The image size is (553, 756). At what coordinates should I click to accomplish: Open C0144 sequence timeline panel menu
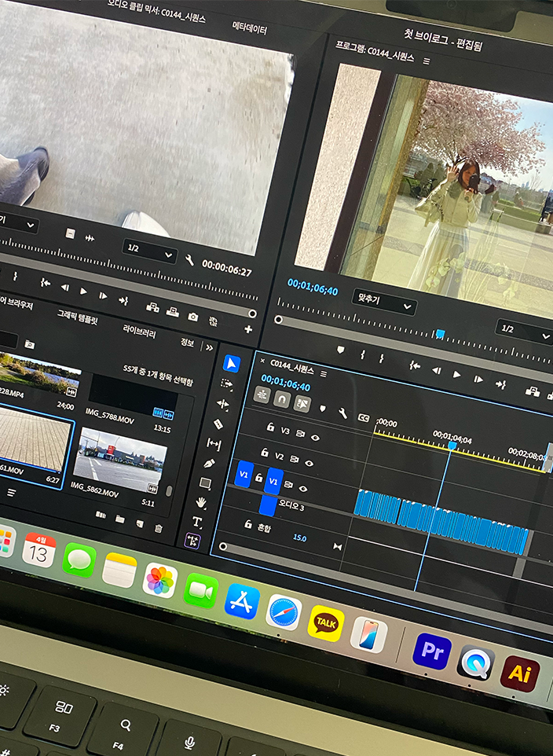(x=324, y=374)
